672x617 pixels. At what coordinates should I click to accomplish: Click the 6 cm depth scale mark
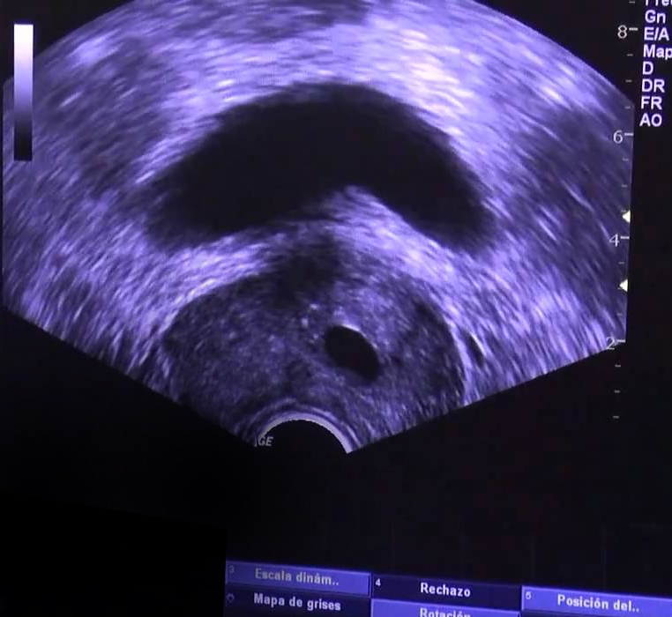618,136
